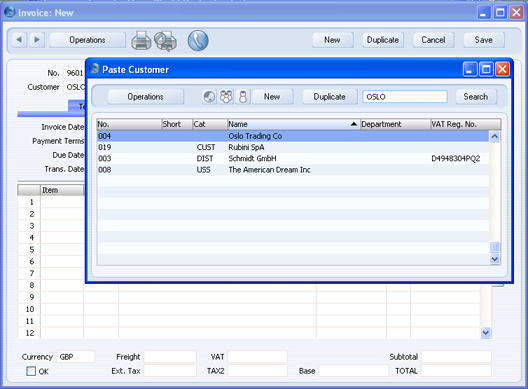
Task: Click category DIST cell
Action: coord(205,158)
